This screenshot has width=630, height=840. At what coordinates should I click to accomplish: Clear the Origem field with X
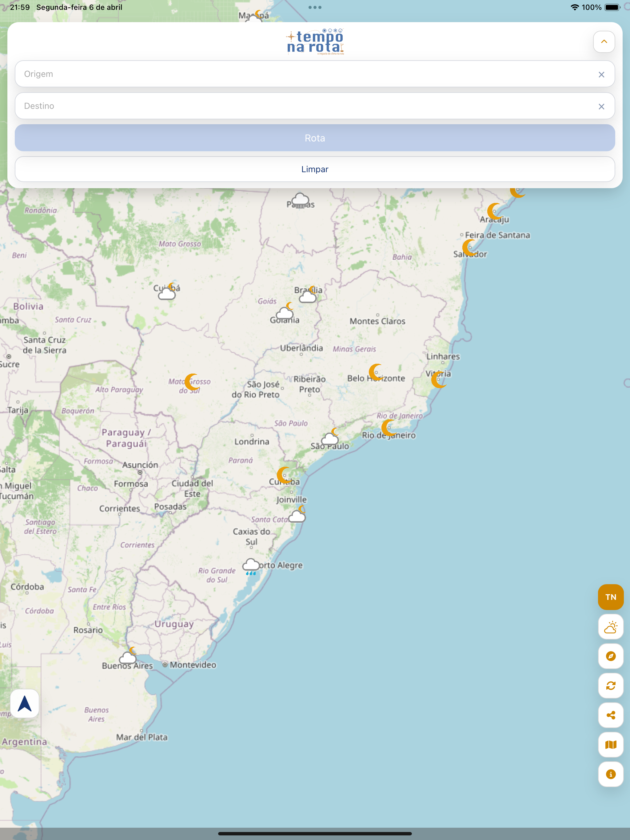pyautogui.click(x=601, y=74)
